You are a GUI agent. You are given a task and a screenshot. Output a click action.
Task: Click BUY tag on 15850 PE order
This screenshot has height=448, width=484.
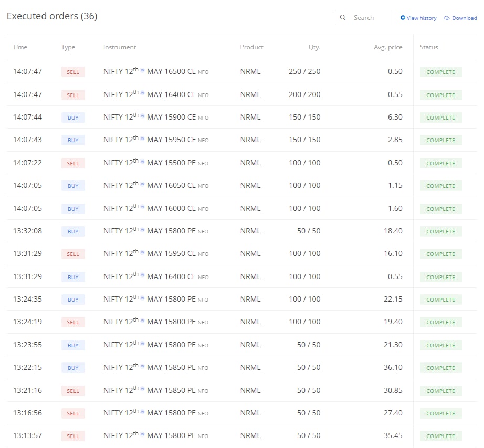click(73, 368)
